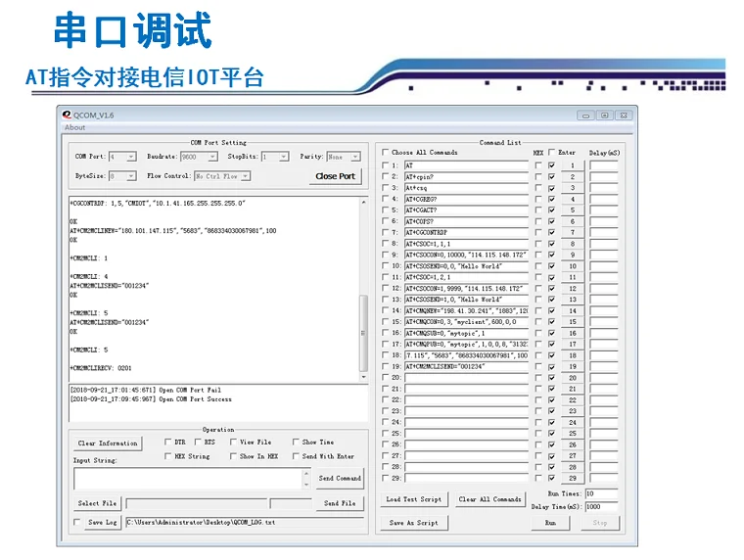Click the AT+csq command field

click(x=466, y=187)
